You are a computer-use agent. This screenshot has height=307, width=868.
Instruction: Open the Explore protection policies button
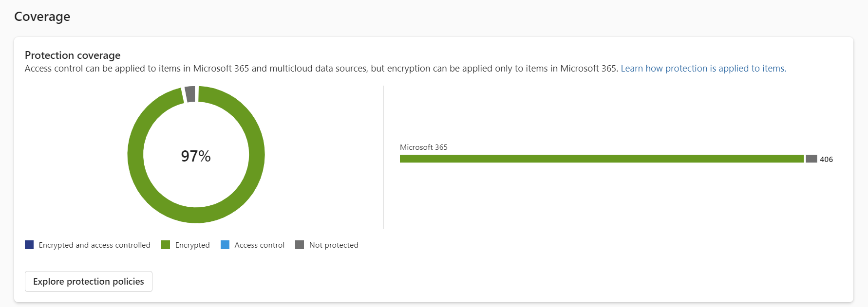point(89,282)
